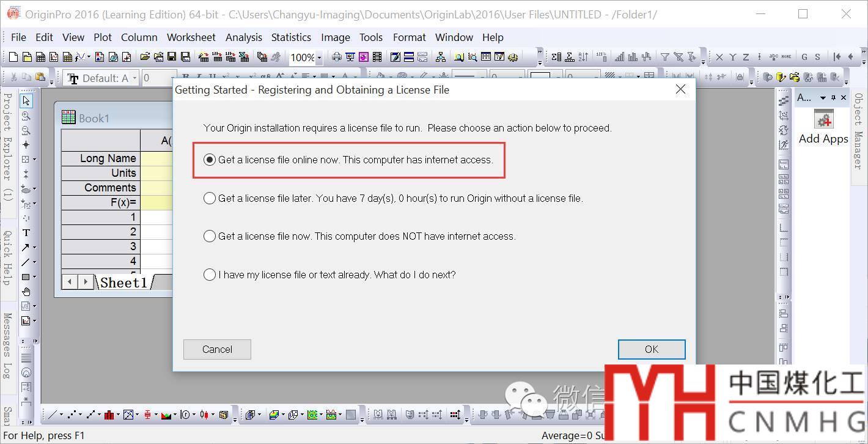Open the Worksheet menu

pos(191,37)
